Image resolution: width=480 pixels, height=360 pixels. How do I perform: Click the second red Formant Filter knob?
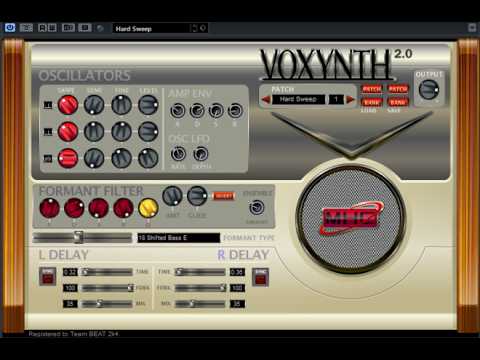pyautogui.click(x=74, y=208)
